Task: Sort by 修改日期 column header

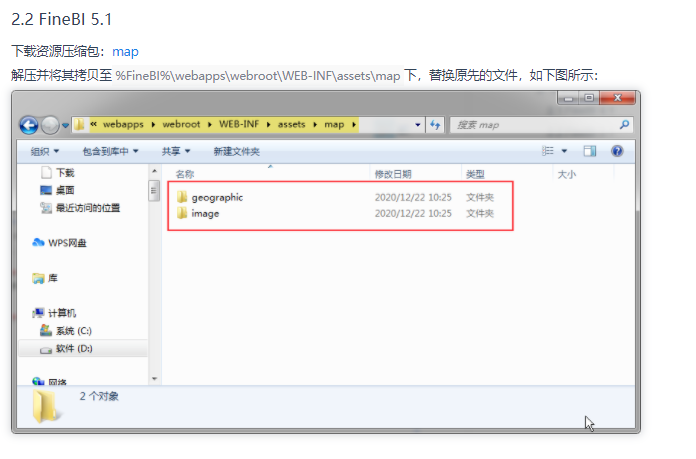Action: [x=393, y=174]
